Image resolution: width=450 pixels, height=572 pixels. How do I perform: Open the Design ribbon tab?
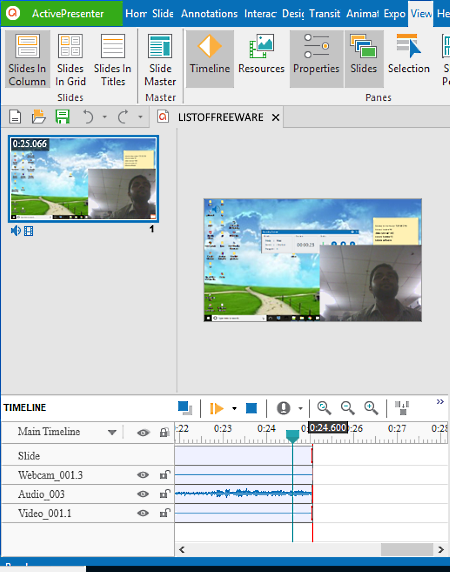(x=293, y=13)
